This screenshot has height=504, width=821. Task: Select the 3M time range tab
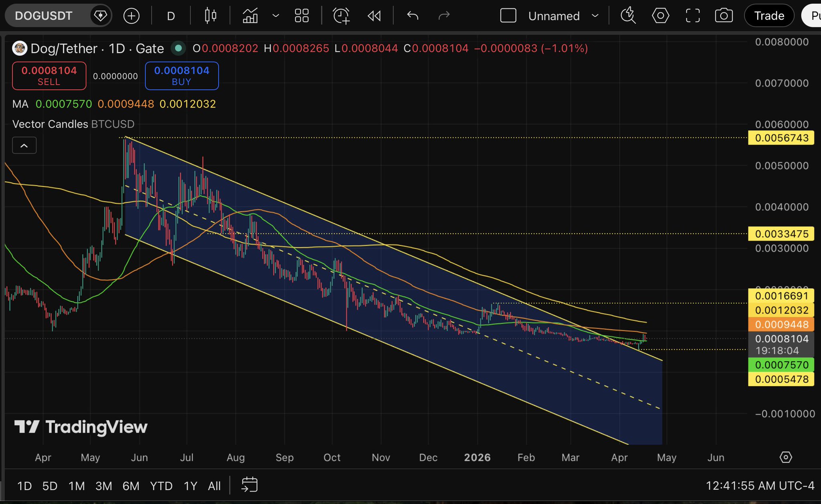coord(103,486)
